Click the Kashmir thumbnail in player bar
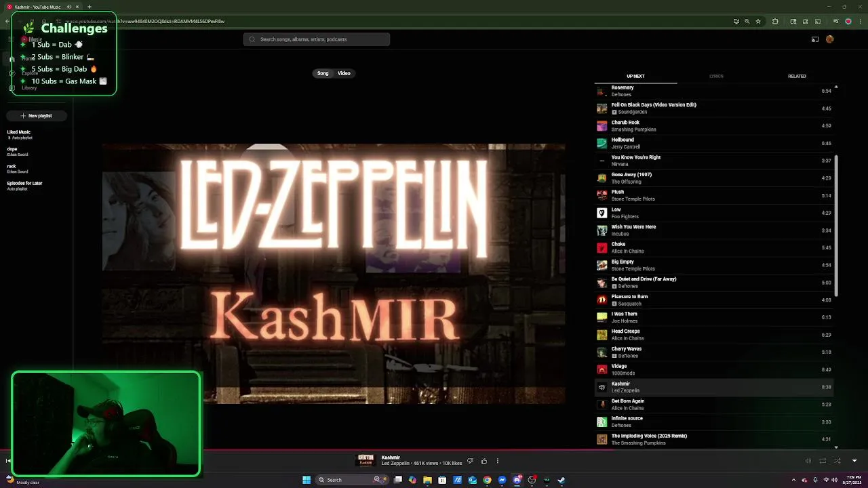 point(366,461)
